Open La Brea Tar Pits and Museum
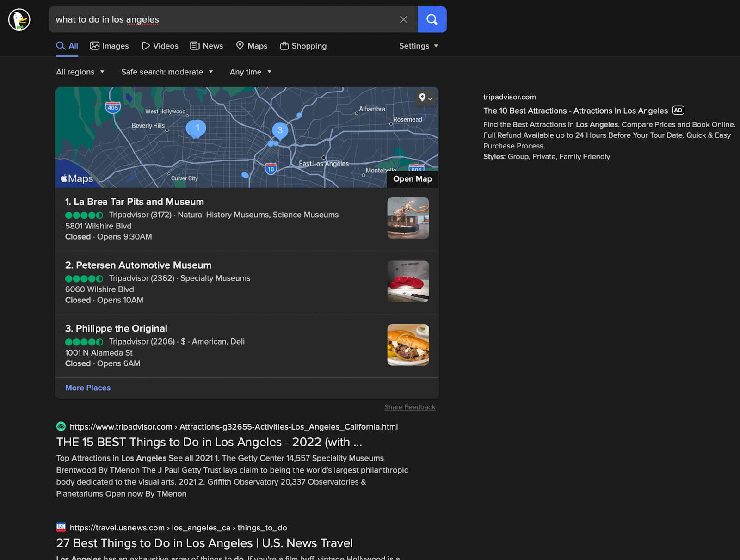Viewport: 740px width, 560px height. click(135, 202)
